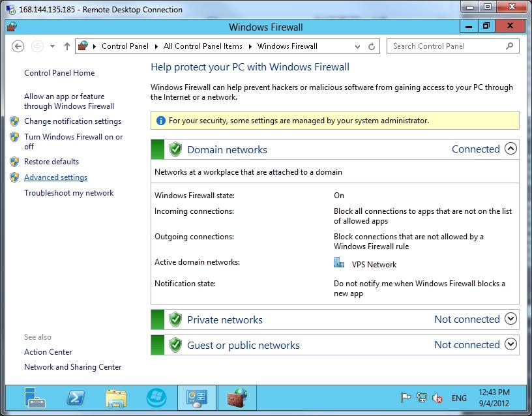Click All Control Panel Items breadcrumb
Image resolution: width=532 pixels, height=416 pixels.
203,46
